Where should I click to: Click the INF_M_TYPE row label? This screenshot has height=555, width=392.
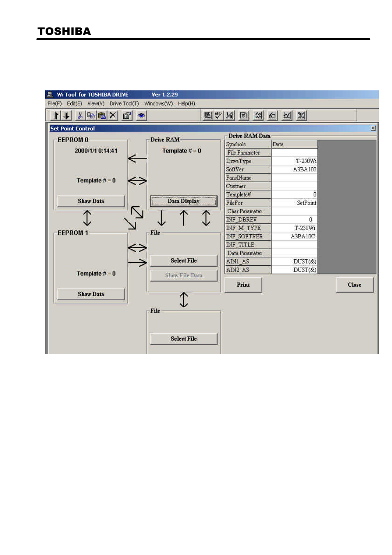[x=248, y=228]
